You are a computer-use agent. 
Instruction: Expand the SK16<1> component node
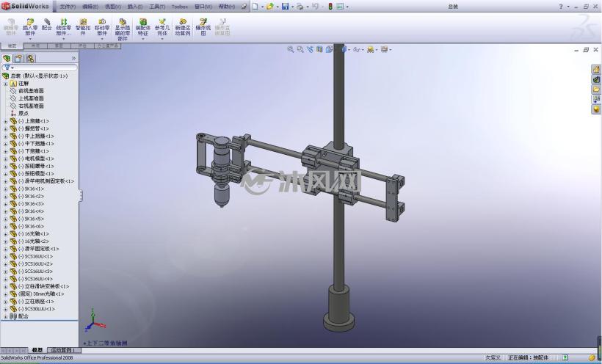[5, 189]
